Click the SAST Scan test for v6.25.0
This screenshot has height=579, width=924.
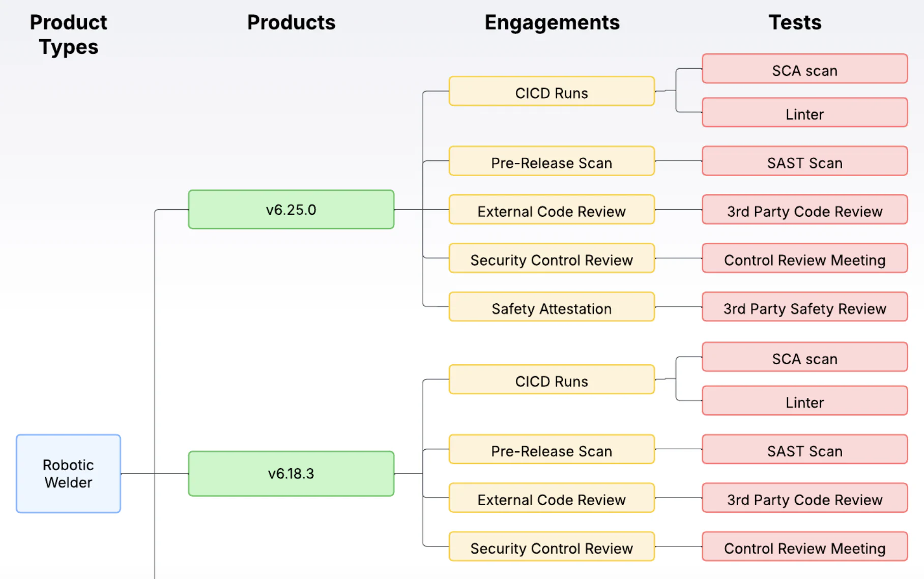coord(804,162)
